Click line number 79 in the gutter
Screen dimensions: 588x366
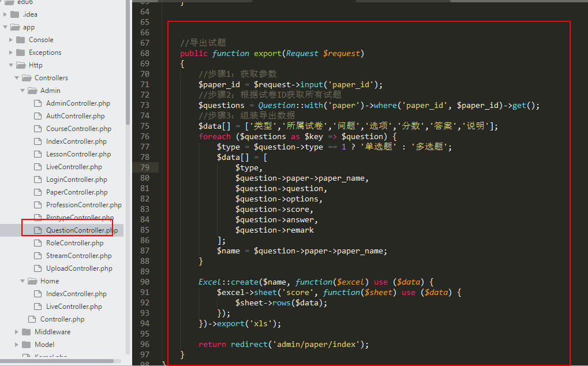coord(144,168)
